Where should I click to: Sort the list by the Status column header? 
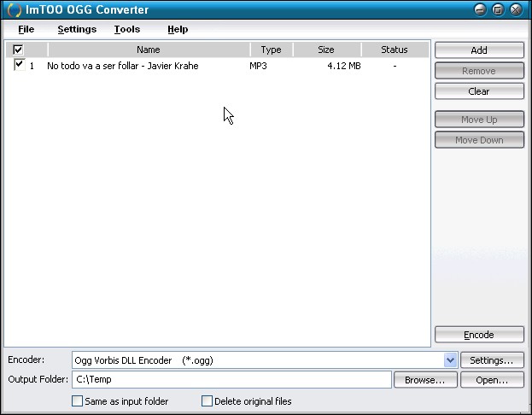(x=395, y=50)
